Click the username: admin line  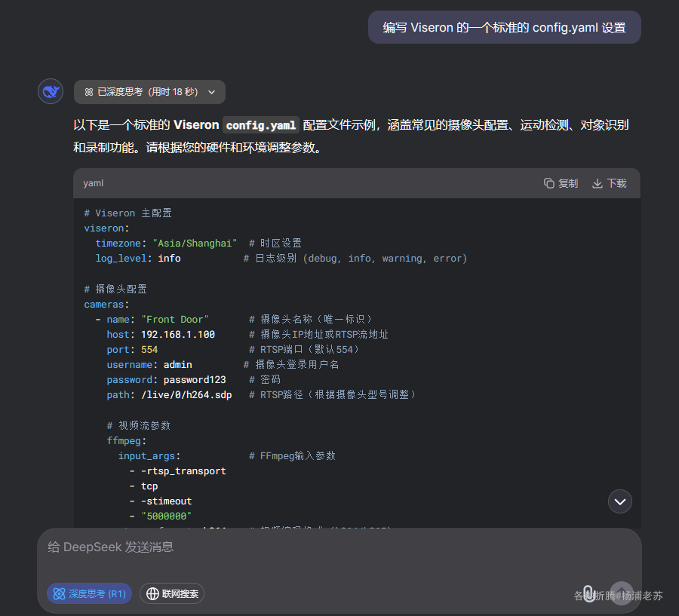click(x=149, y=365)
